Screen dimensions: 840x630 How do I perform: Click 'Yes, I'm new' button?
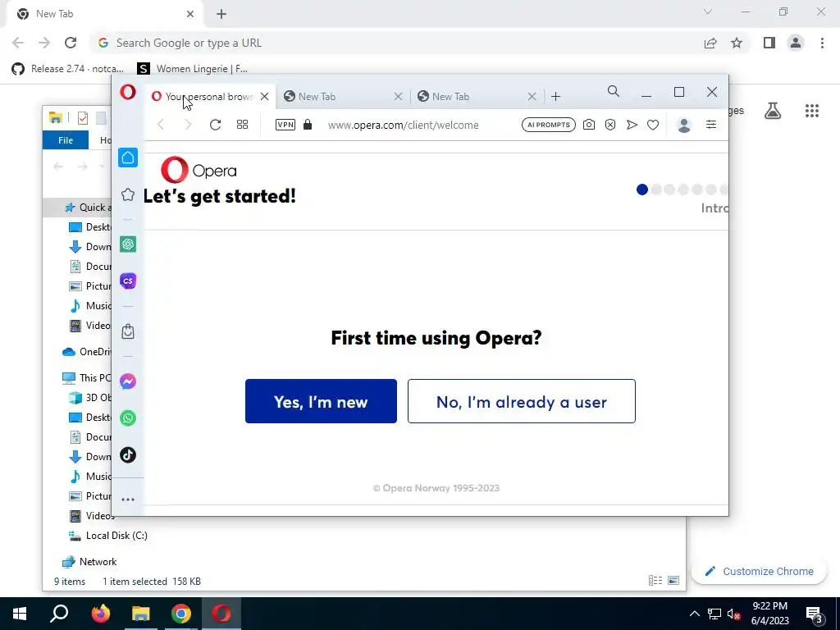[x=321, y=401]
